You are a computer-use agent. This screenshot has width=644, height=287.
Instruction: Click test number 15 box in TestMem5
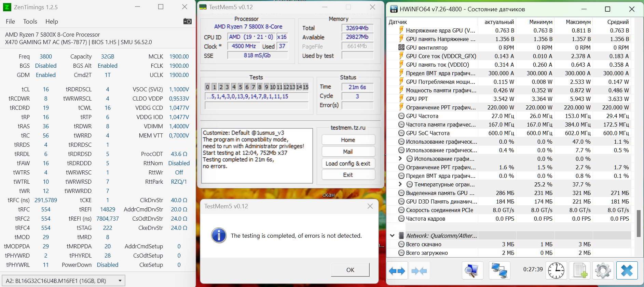(305, 87)
